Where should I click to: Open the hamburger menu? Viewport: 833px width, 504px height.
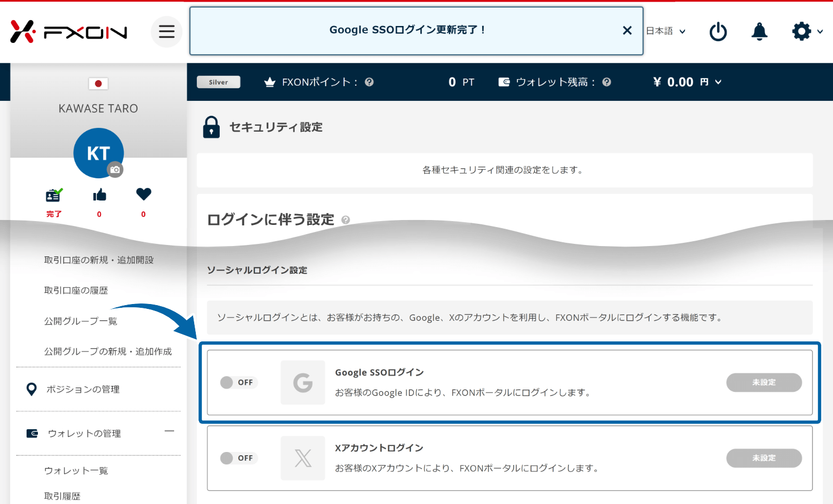click(x=166, y=31)
